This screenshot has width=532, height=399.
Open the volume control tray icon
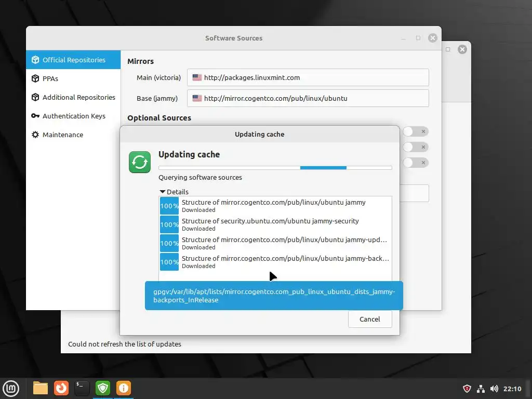click(494, 389)
